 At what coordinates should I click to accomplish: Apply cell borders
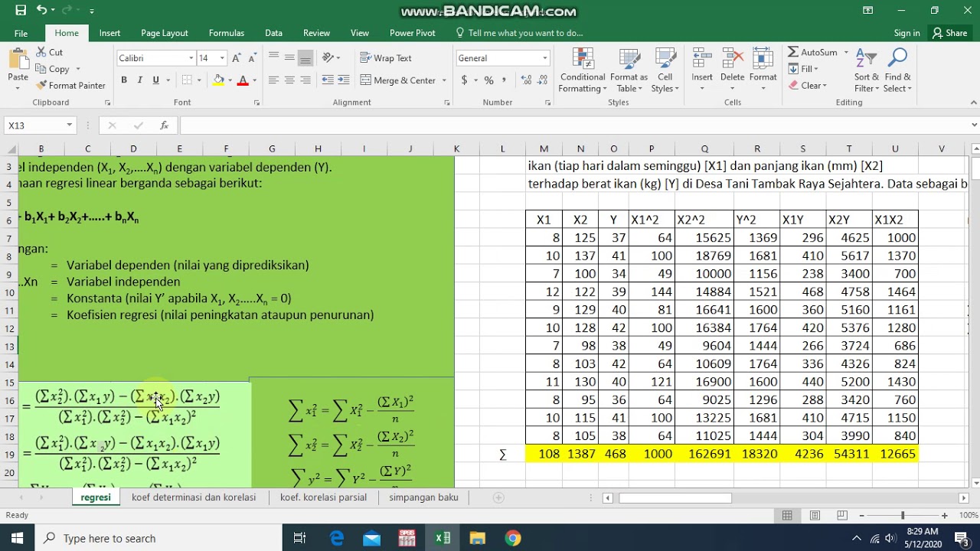[x=187, y=80]
